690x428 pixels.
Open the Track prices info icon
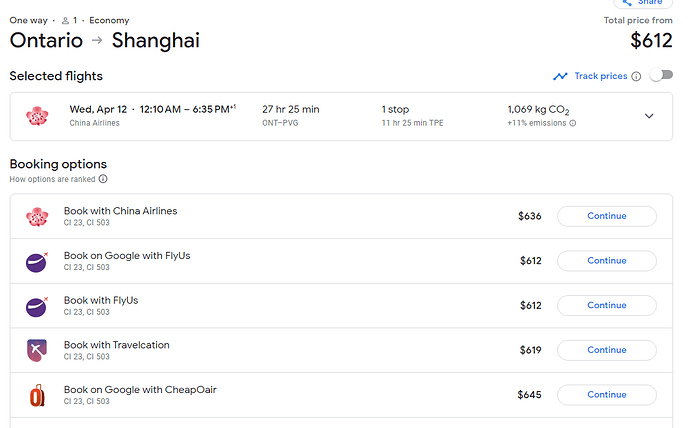[x=636, y=76]
